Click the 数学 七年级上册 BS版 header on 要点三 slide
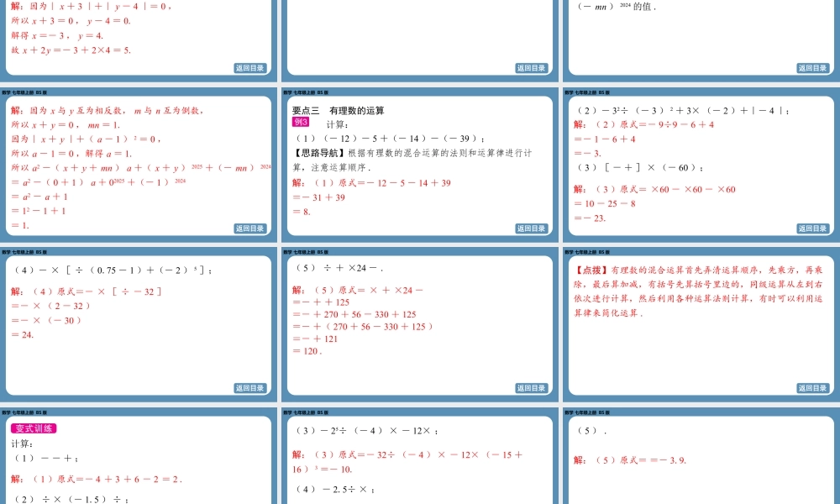Viewport: 840px width, 504px height. [x=305, y=93]
